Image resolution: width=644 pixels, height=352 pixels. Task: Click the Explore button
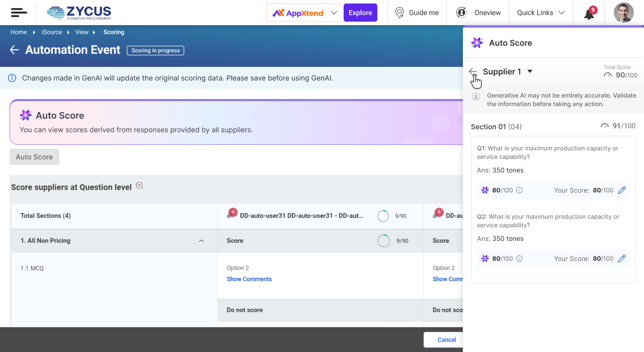coord(360,13)
